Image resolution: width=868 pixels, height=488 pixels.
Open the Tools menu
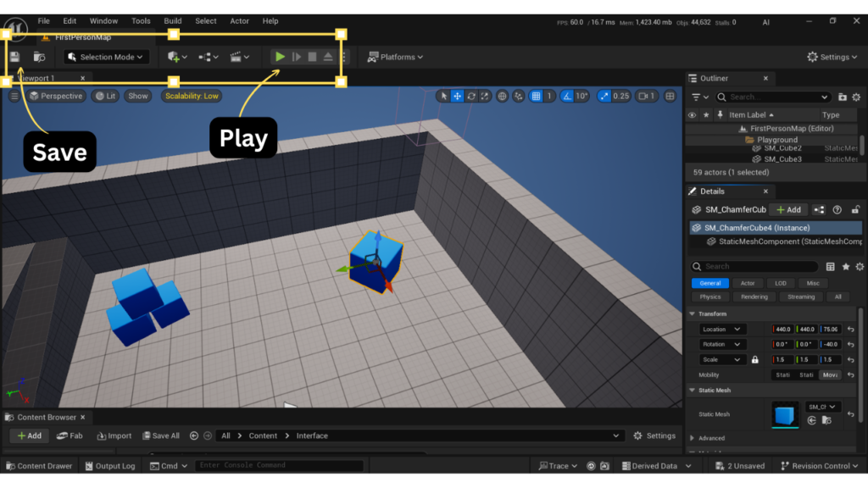click(141, 21)
